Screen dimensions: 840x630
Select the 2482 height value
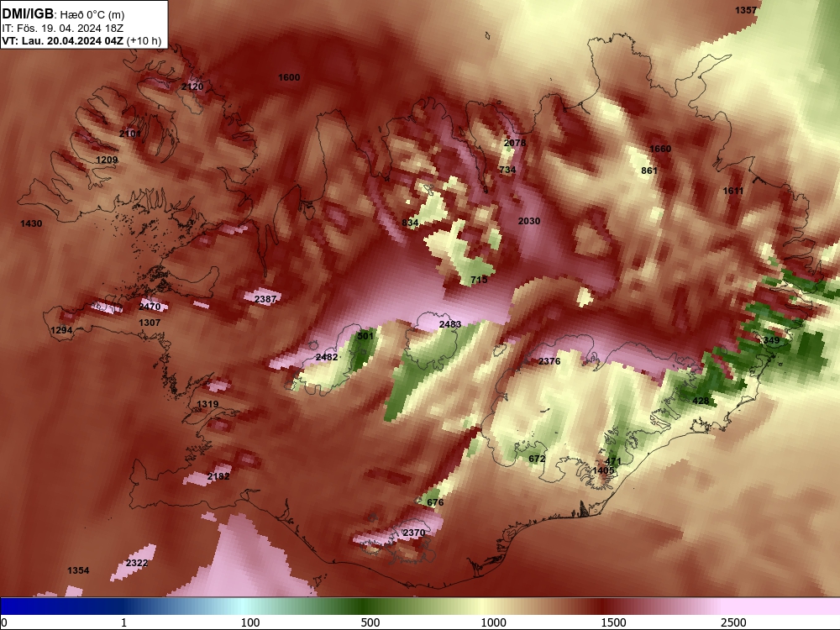(x=327, y=357)
